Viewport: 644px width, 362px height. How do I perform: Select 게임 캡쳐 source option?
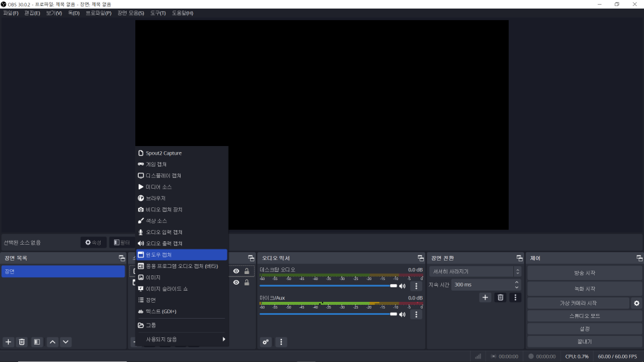(x=181, y=164)
